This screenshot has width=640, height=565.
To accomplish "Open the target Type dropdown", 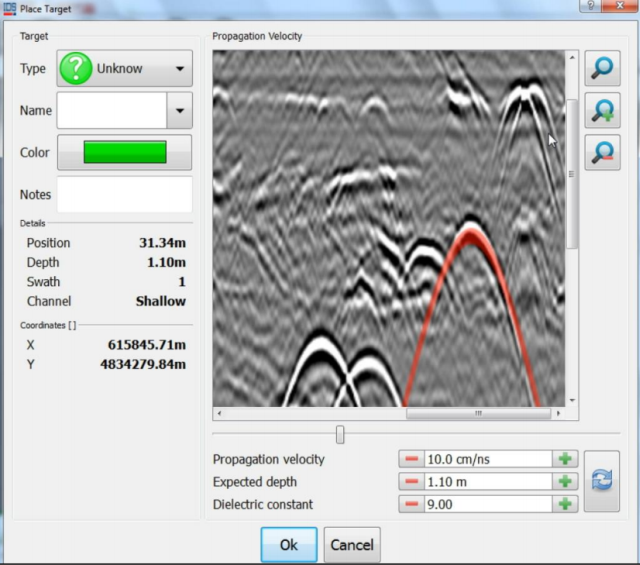I will (124, 69).
